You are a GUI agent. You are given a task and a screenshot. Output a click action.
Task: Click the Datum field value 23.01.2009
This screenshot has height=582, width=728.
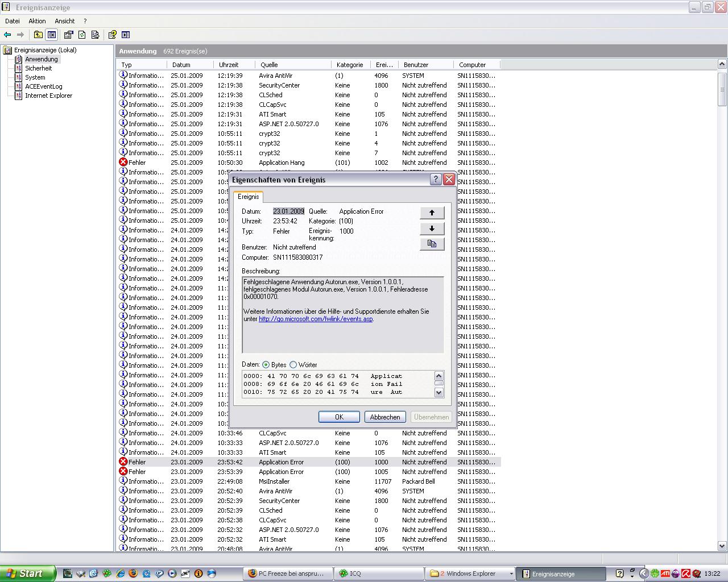click(288, 211)
